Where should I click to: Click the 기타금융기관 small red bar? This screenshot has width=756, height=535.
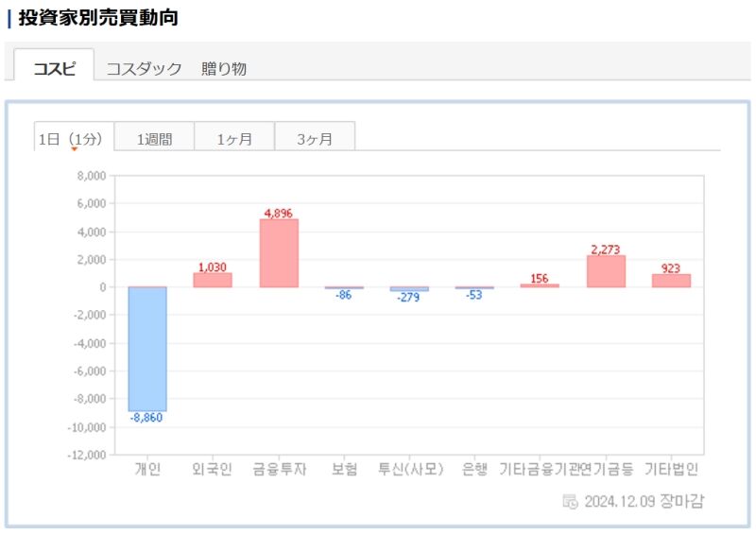pyautogui.click(x=540, y=285)
